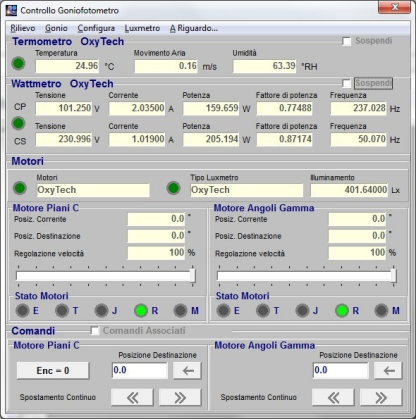416x420 pixels.
Task: Open the Configura menu
Action: click(96, 28)
